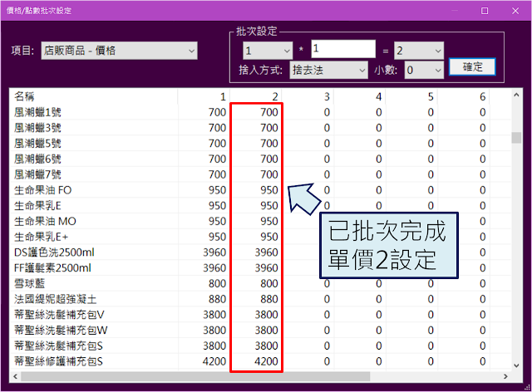Screen dimensions: 532x392
Task: Open the target column dropdown showing 2
Action: [419, 51]
